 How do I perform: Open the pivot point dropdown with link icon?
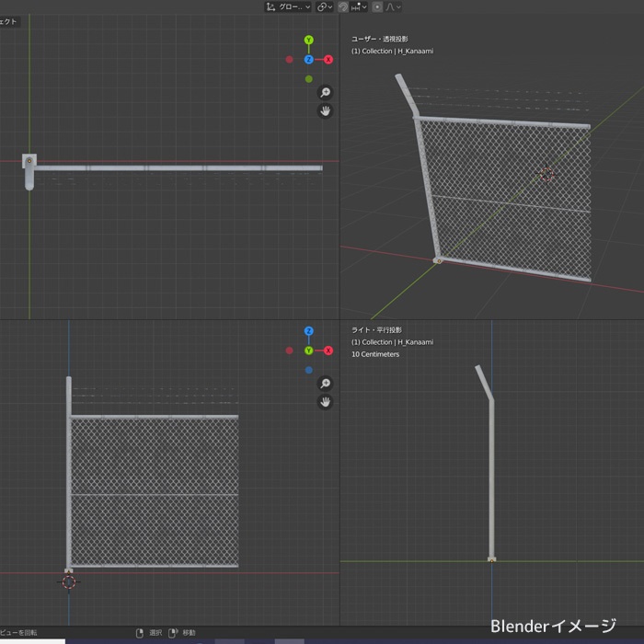(325, 7)
